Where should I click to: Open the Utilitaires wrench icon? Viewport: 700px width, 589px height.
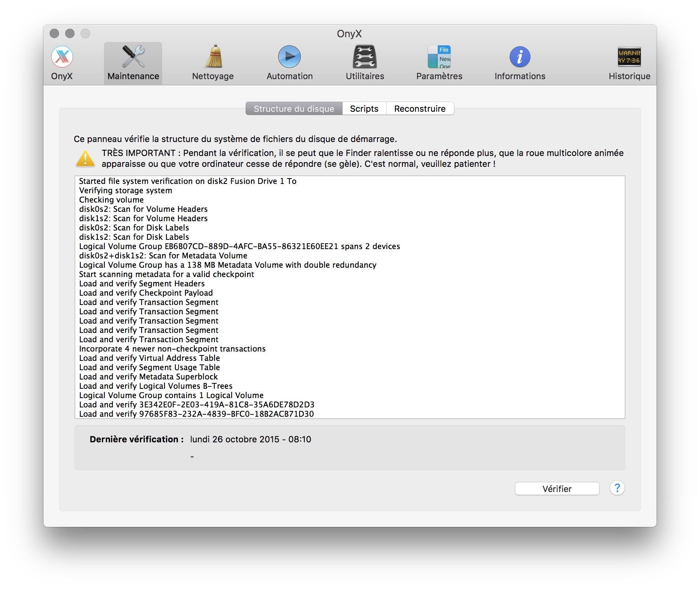point(365,57)
